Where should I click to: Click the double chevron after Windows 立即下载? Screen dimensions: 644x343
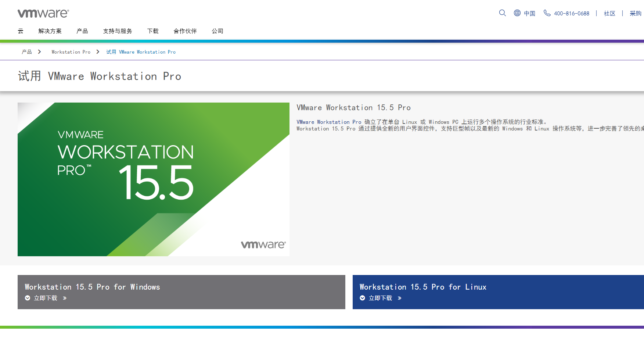tap(65, 298)
